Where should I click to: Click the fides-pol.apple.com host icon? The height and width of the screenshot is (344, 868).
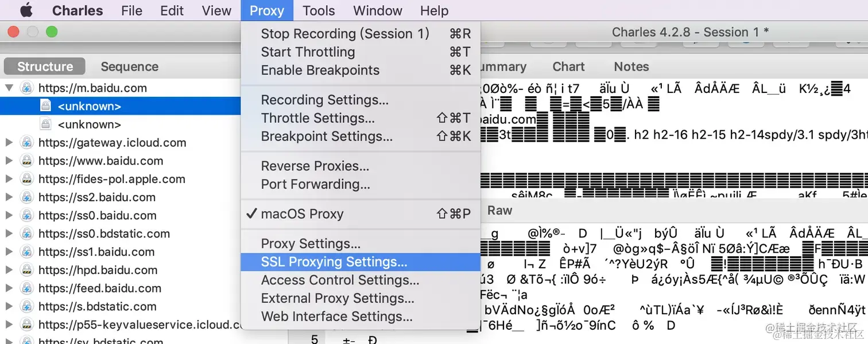click(x=26, y=179)
